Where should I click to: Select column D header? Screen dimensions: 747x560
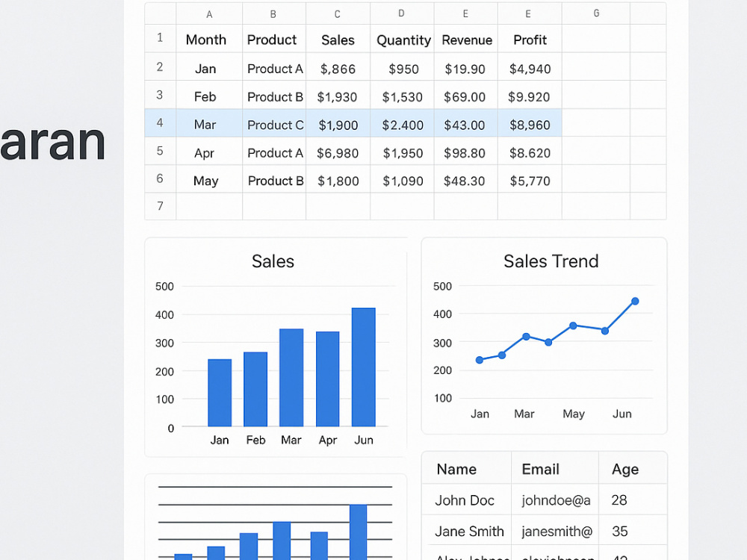[x=402, y=13]
